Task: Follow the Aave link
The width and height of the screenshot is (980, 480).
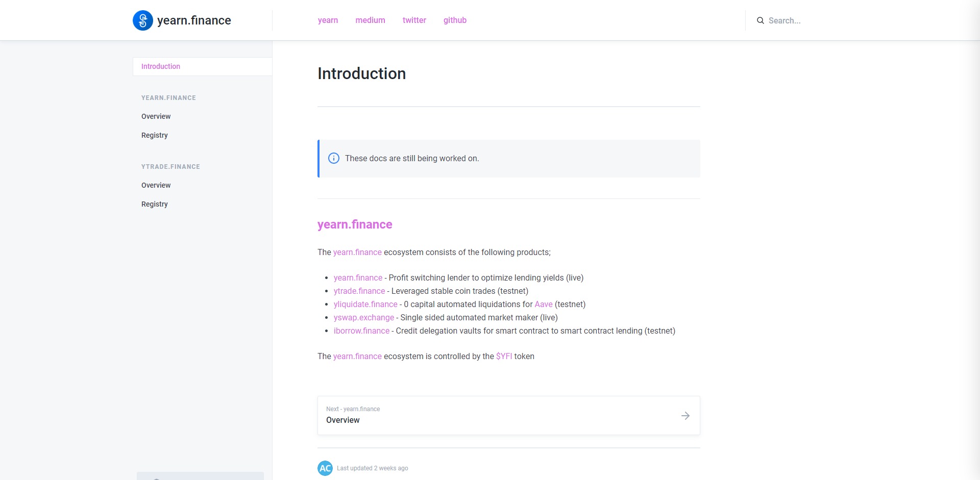Action: tap(544, 304)
